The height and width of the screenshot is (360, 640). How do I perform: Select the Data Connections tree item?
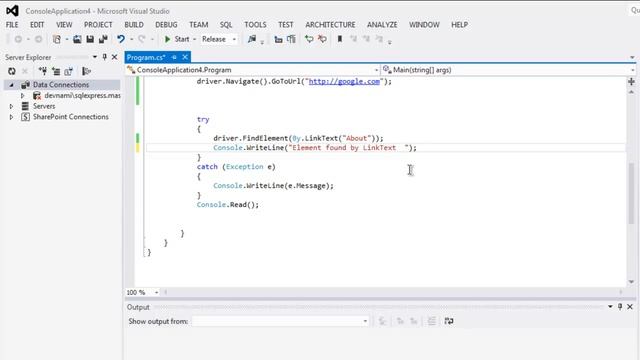pos(61,85)
